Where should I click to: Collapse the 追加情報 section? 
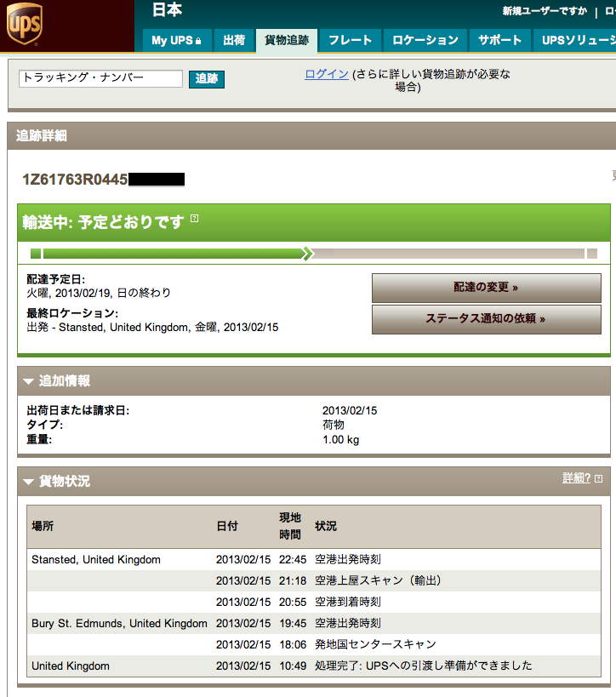click(x=28, y=381)
